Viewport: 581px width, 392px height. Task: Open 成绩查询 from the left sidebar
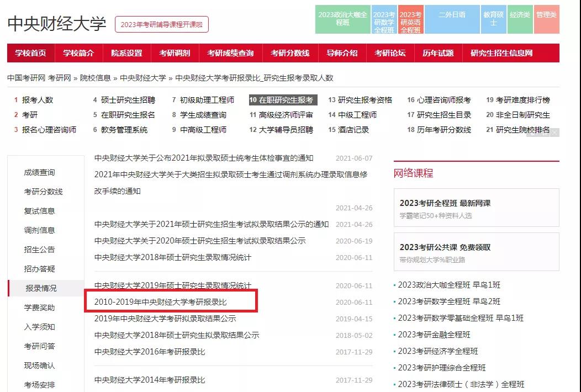coord(39,172)
